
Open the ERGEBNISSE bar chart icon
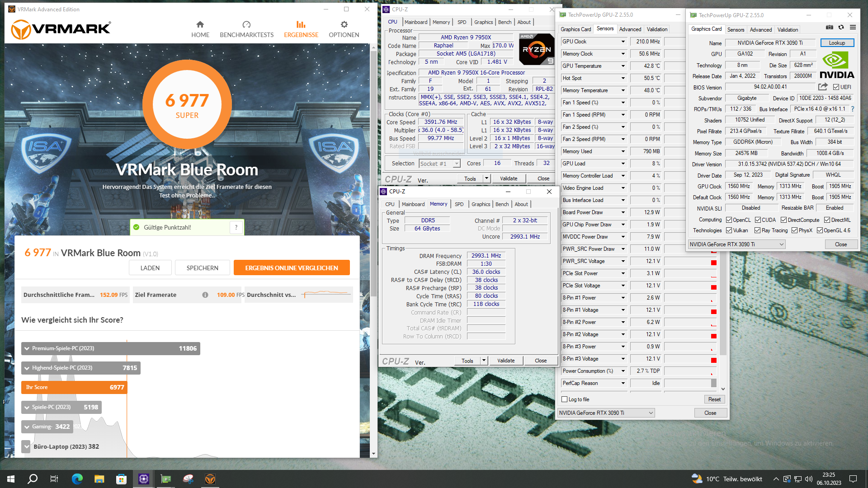(301, 24)
